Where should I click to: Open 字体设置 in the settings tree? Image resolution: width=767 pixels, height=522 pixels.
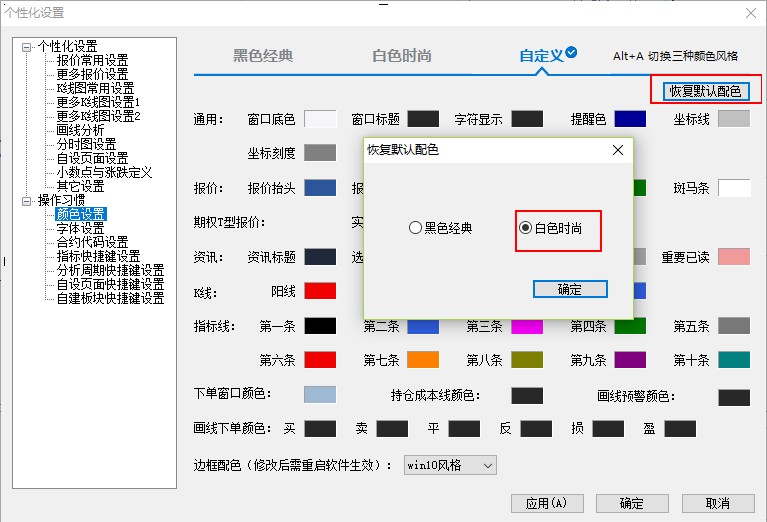pyautogui.click(x=80, y=228)
